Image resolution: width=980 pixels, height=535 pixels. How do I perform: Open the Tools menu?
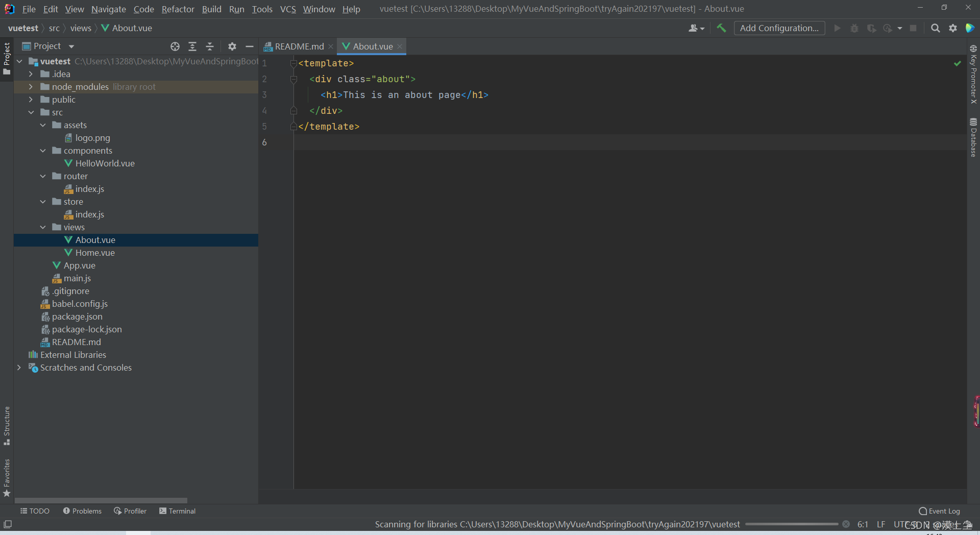click(262, 9)
